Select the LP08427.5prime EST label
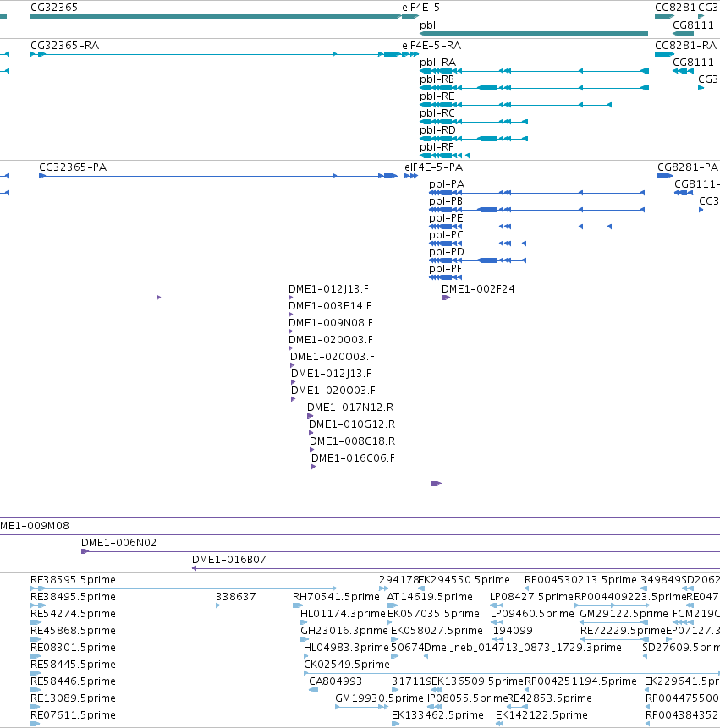This screenshot has width=720, height=728. click(532, 597)
